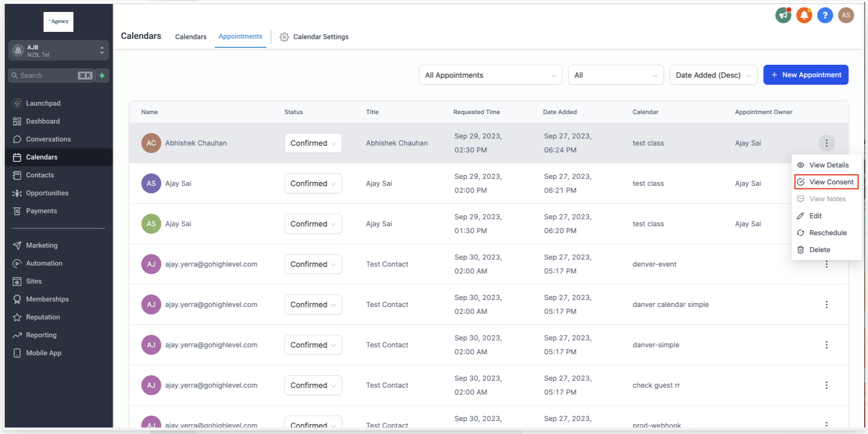Select View Consent from the context menu
This screenshot has height=434, width=868.
click(x=831, y=182)
